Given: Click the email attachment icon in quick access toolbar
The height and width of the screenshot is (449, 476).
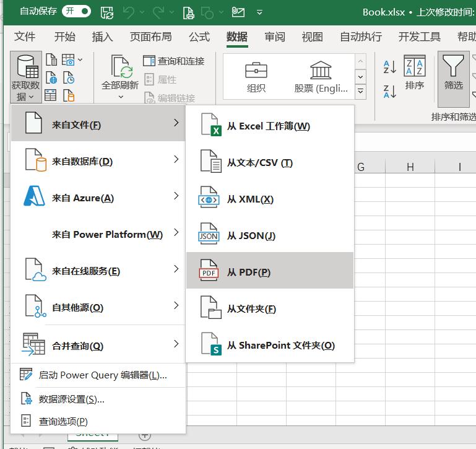Looking at the screenshot, I should point(238,12).
